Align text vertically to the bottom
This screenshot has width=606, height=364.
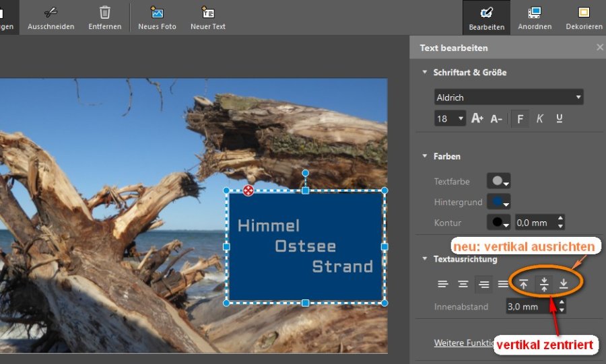click(x=564, y=284)
